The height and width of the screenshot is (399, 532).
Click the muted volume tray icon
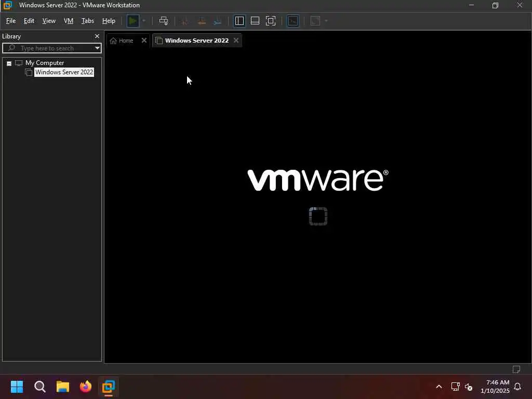(x=469, y=387)
